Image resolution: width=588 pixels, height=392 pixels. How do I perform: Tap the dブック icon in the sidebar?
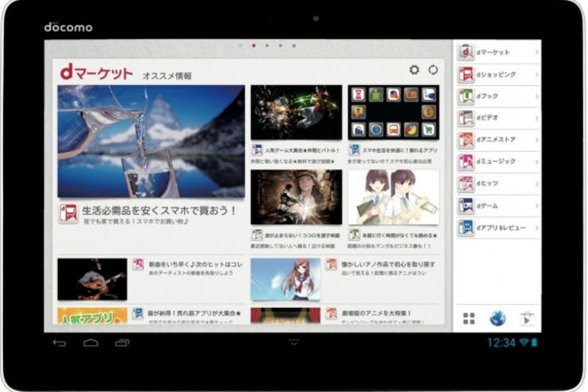click(466, 96)
